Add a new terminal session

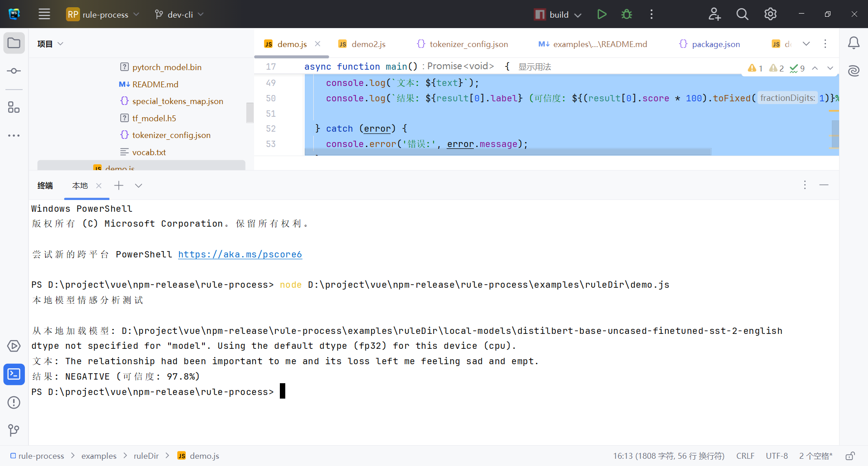click(118, 185)
